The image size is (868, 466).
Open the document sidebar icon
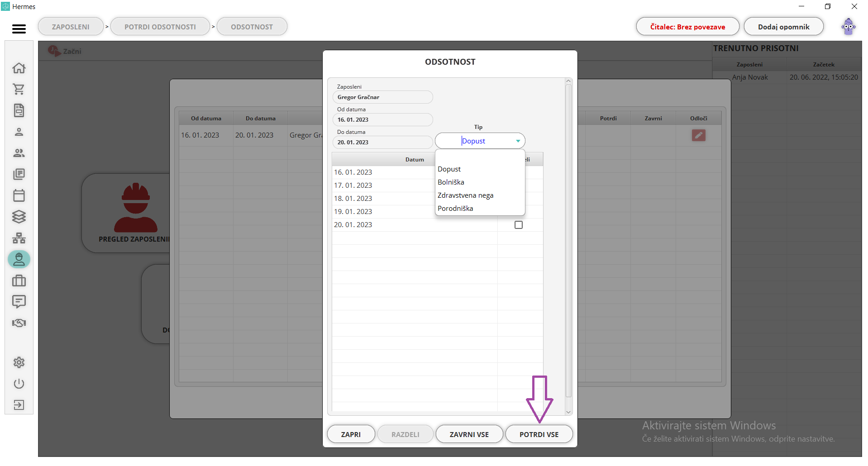coord(19,110)
